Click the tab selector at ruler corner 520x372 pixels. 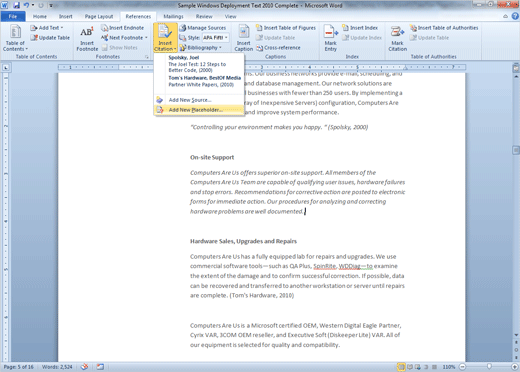click(x=6, y=68)
